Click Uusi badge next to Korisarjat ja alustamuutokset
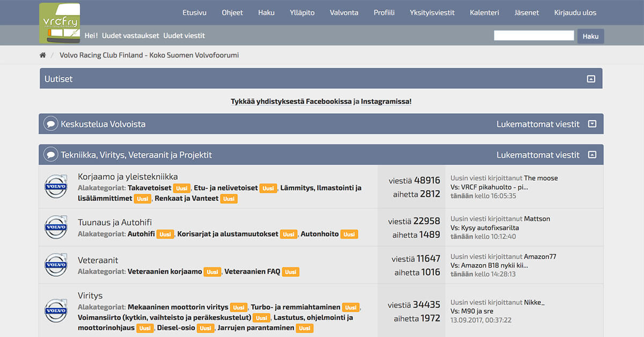 click(x=289, y=235)
